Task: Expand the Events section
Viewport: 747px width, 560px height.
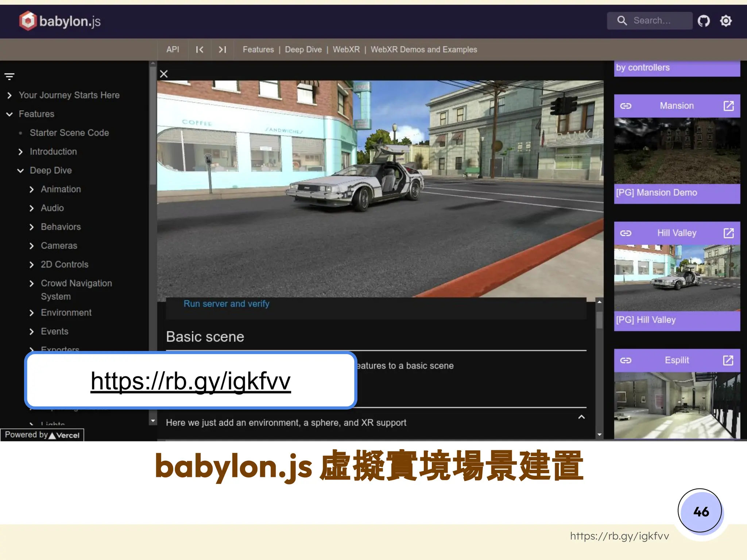Action: 31,332
